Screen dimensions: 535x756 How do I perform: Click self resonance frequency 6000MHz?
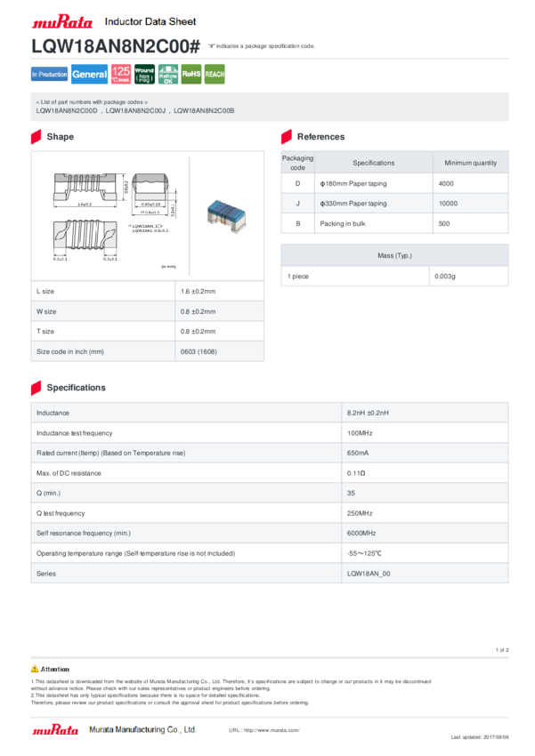(361, 534)
